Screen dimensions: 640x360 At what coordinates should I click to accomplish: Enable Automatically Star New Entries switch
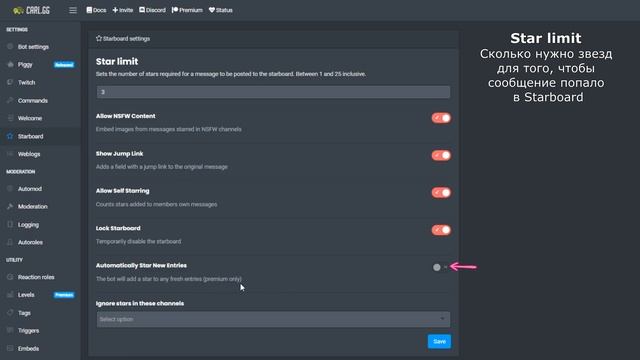click(440, 267)
